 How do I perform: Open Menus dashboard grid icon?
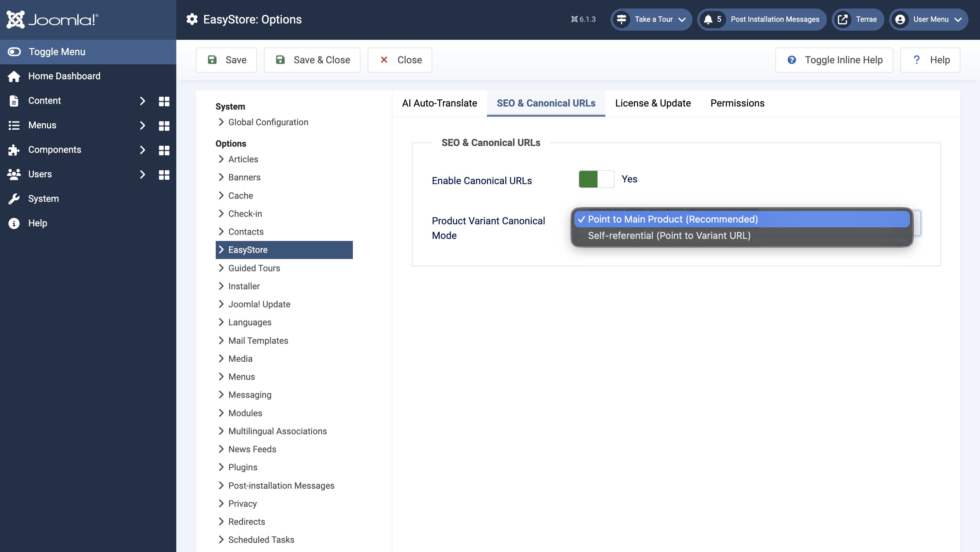coord(164,126)
